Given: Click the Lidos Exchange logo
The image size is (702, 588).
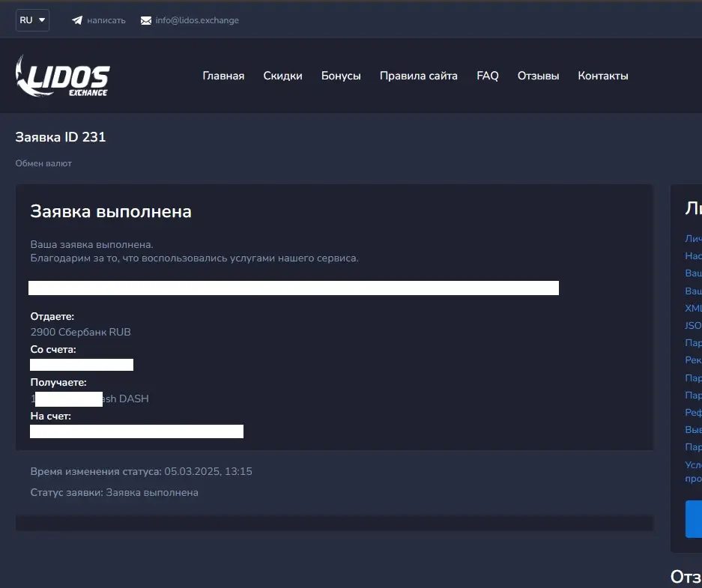Looking at the screenshot, I should (63, 76).
